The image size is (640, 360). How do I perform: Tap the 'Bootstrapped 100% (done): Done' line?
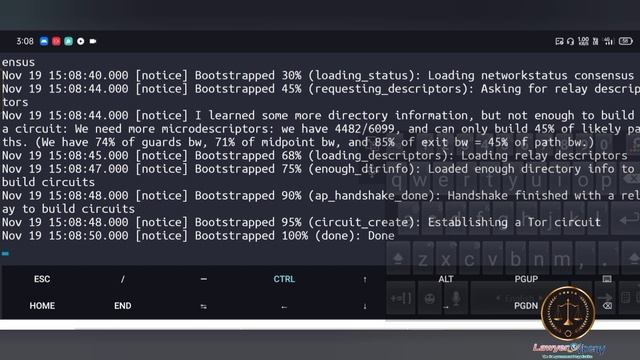[x=198, y=236]
